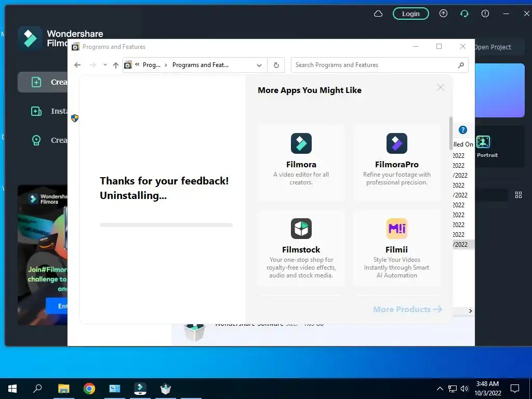Viewport: 532px width, 399px height.
Task: Click the forward arrow in Programs and Features
Action: click(x=93, y=65)
